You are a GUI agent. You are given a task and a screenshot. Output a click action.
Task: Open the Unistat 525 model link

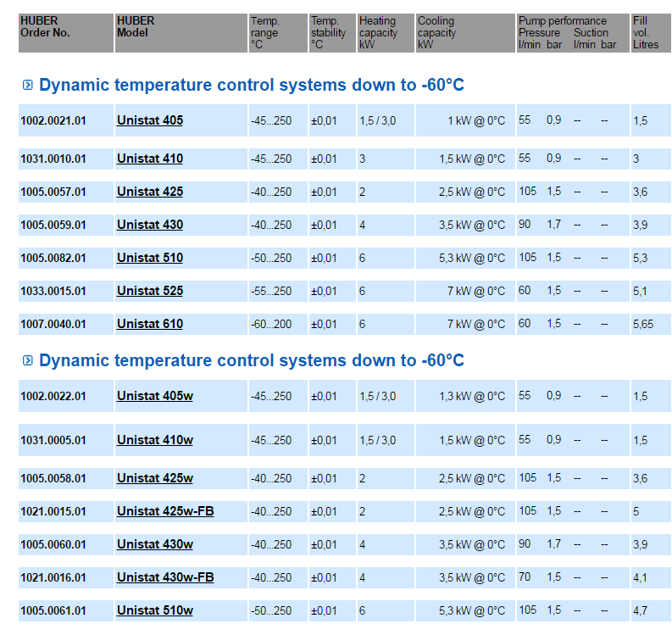150,291
